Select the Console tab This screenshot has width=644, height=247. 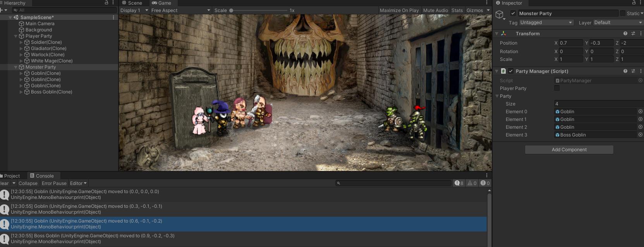[42, 176]
